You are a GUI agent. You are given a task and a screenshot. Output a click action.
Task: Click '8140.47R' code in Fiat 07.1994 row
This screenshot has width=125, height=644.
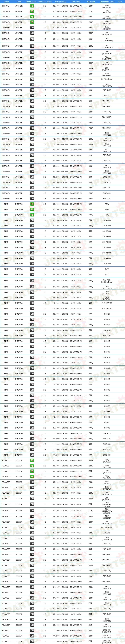(x=107, y=357)
